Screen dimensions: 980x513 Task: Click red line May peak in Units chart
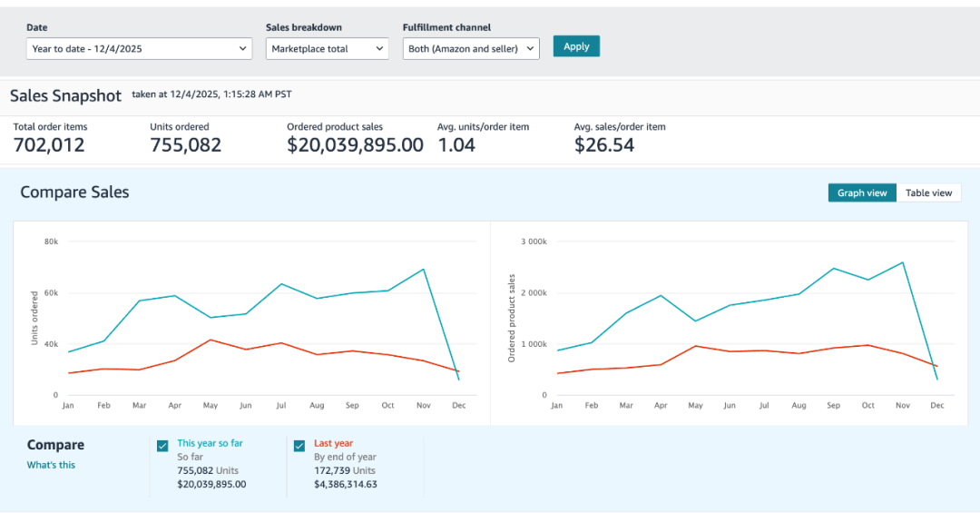[x=210, y=340]
